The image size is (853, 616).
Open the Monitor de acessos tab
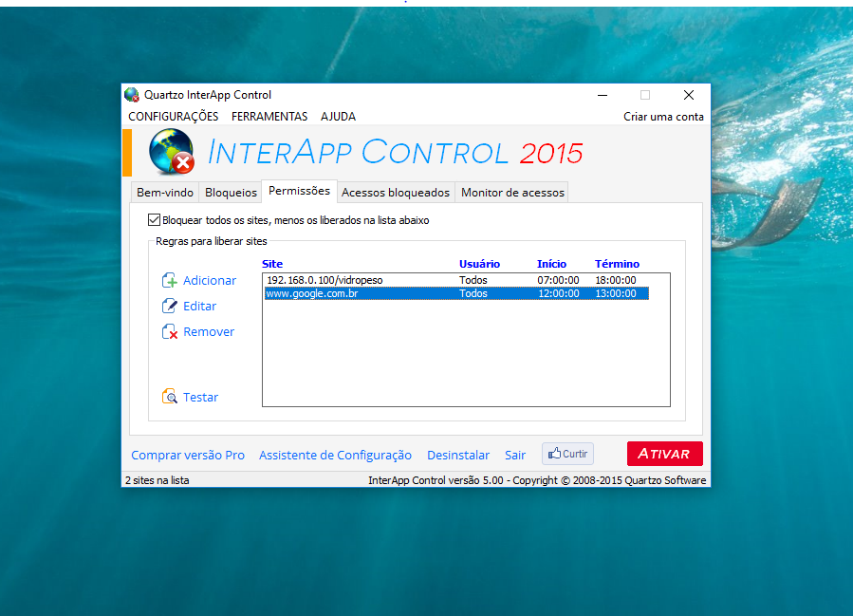pos(512,193)
